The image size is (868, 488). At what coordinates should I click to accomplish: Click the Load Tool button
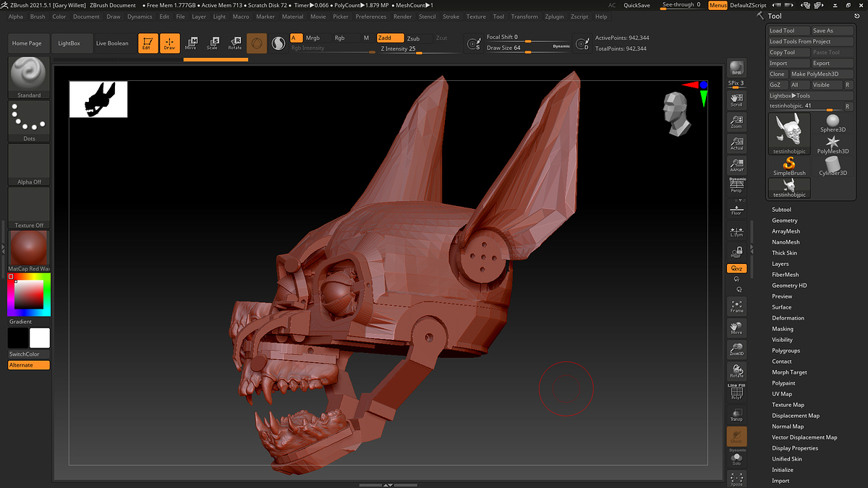(789, 30)
